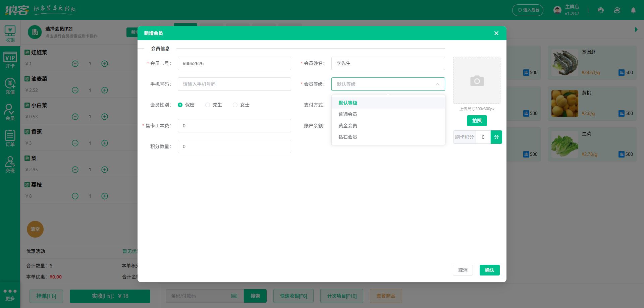Select the 基围虾 product card
644x308 pixels.
(x=592, y=63)
